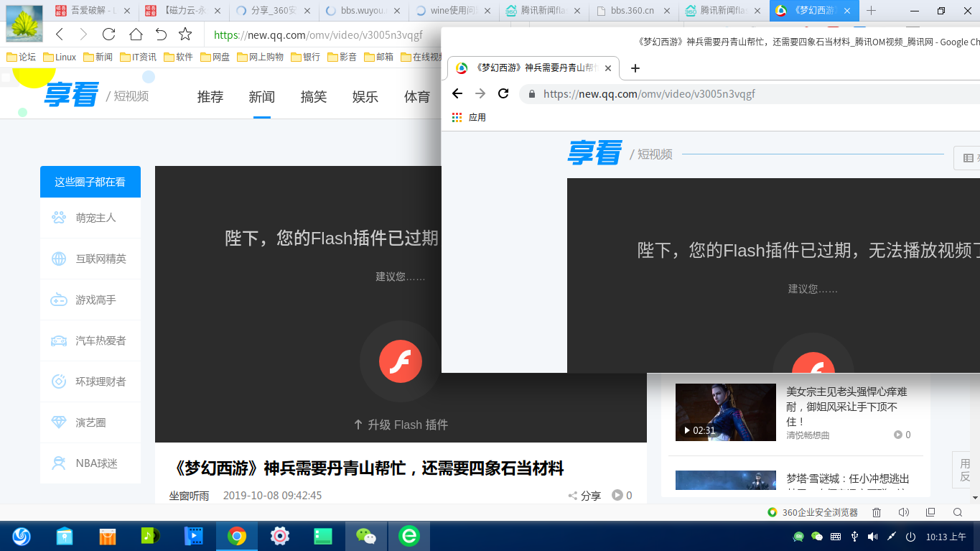Click the volume icon in system tray
Image resolution: width=980 pixels, height=551 pixels.
(872, 537)
